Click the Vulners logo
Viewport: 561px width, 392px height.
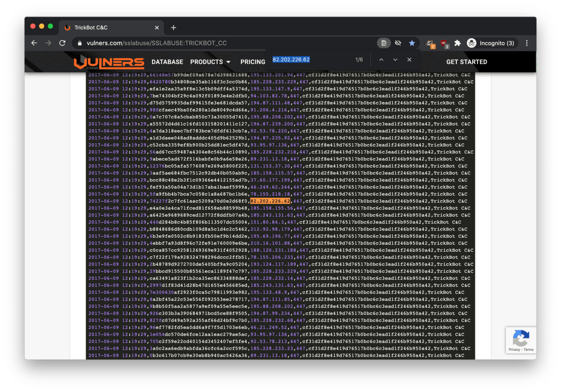109,63
